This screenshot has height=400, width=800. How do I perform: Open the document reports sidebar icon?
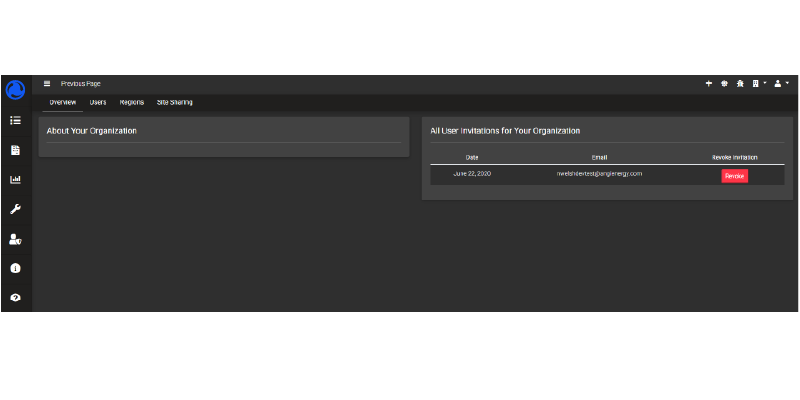pyautogui.click(x=16, y=150)
